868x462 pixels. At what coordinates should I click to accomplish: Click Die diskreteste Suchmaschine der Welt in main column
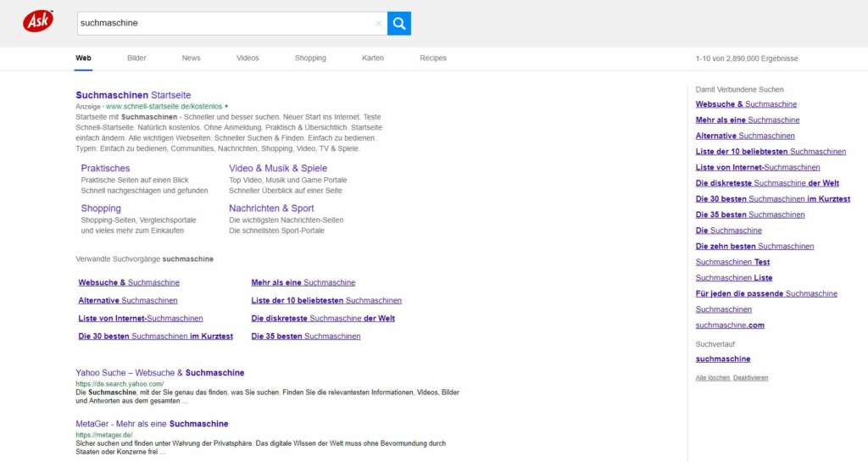(x=323, y=319)
